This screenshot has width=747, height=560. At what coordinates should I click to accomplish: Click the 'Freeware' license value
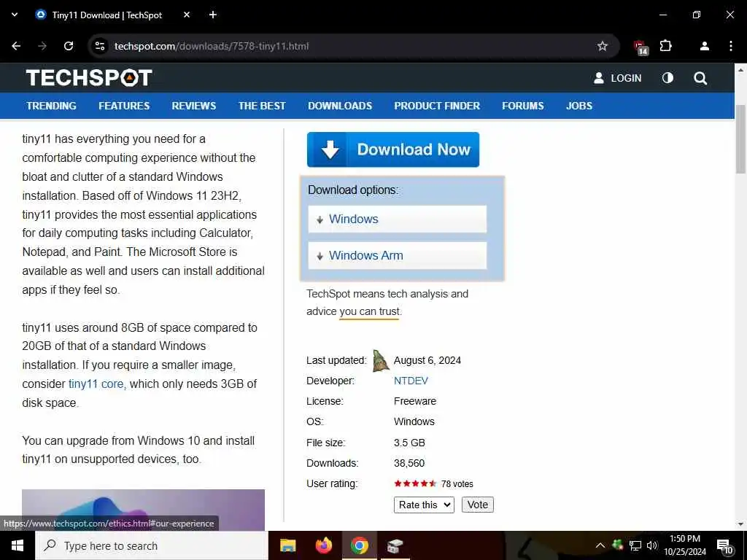click(x=415, y=402)
